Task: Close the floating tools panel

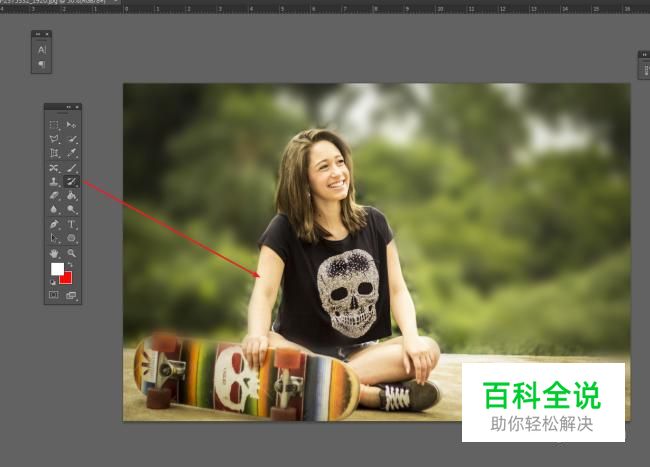Action: [77, 107]
